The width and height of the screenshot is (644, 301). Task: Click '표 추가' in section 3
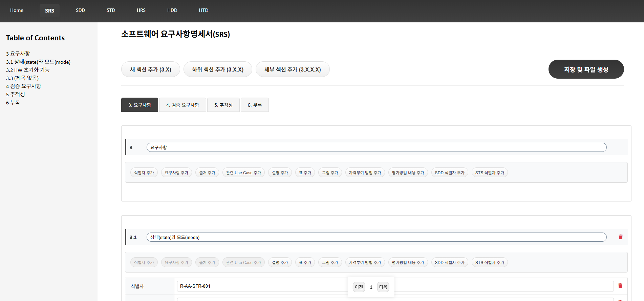point(305,173)
